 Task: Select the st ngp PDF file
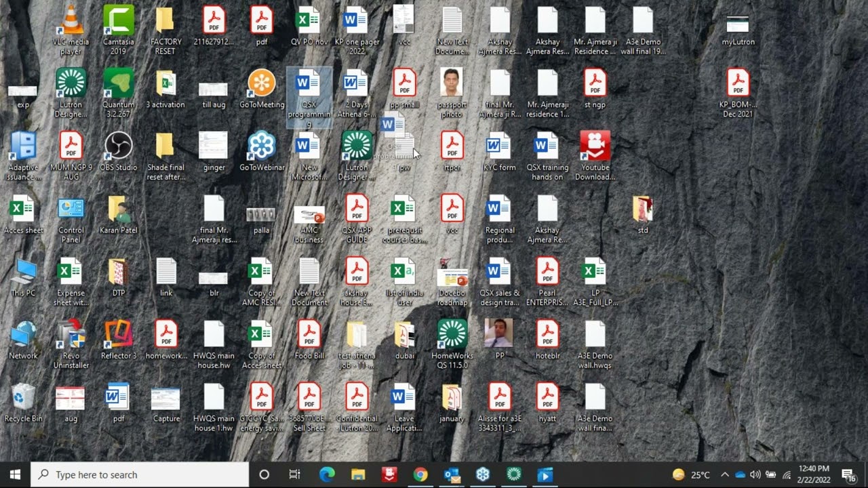pos(595,89)
